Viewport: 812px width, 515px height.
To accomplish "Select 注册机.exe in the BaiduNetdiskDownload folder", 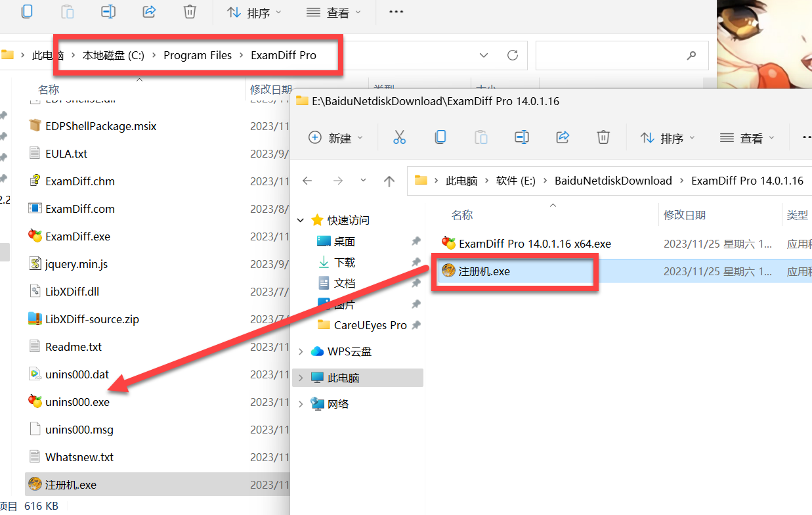I will [x=484, y=271].
